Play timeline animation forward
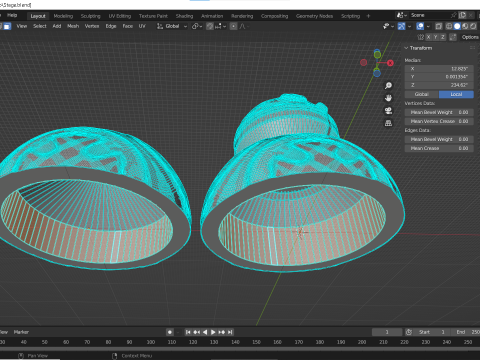The height and width of the screenshot is (360, 480). [x=213, y=332]
